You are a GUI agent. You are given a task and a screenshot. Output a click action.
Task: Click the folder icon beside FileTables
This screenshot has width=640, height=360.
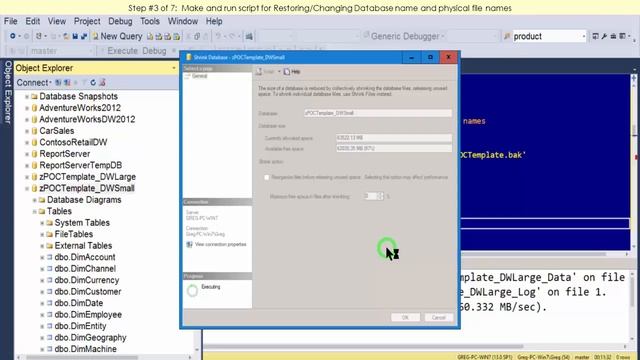49,234
